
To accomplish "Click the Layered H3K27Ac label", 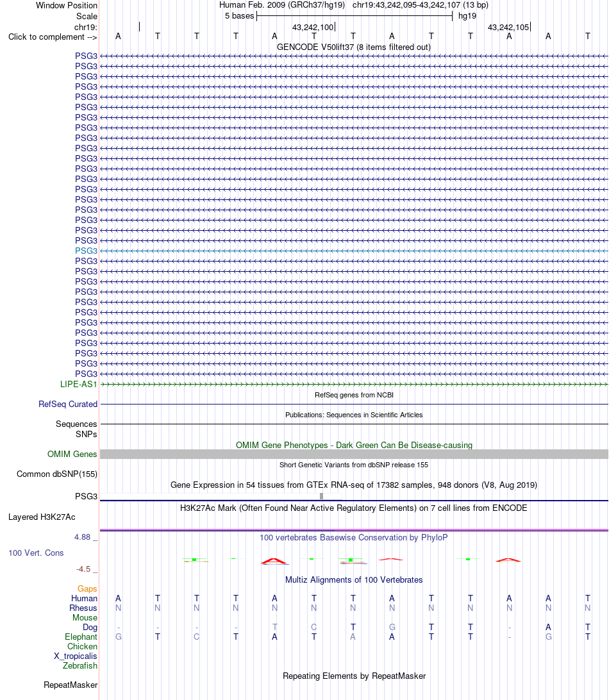I will pos(42,517).
